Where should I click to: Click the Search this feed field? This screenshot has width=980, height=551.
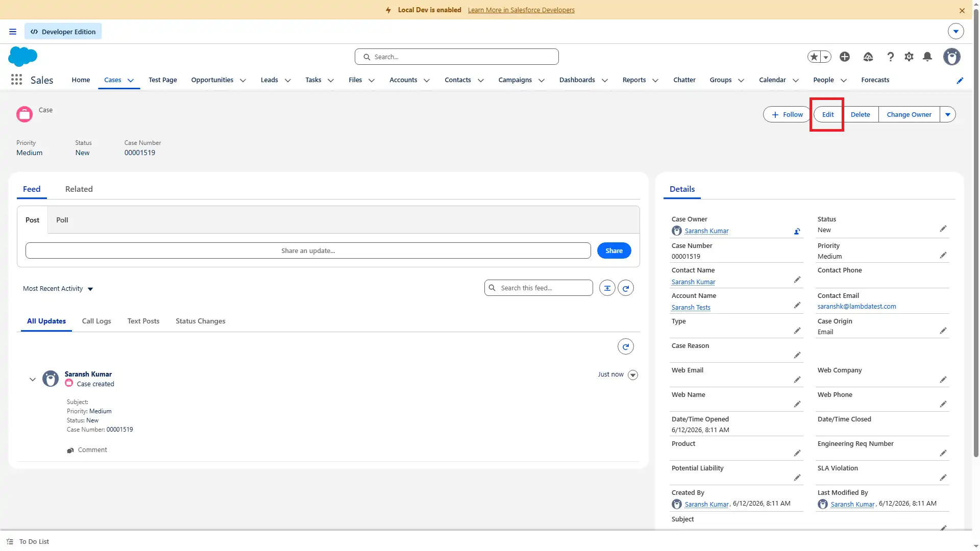point(538,288)
